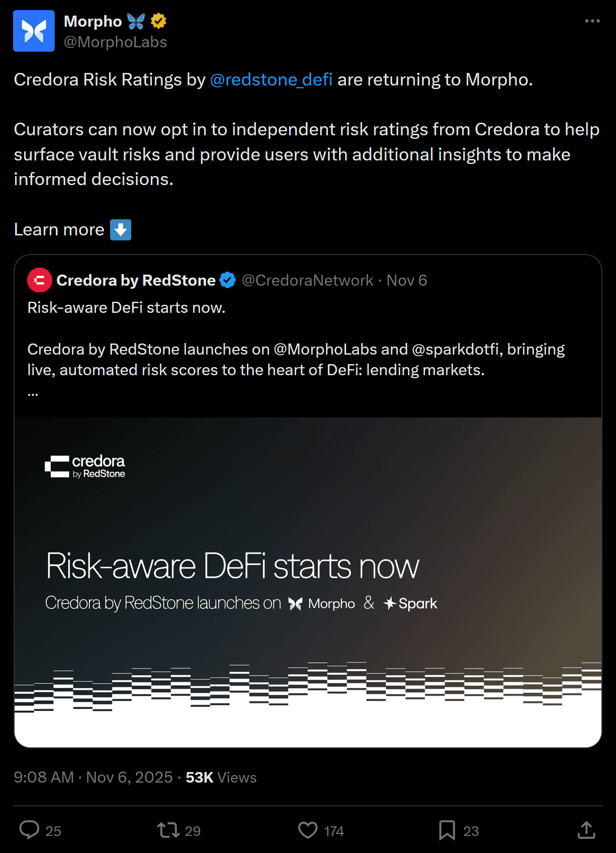
Task: Click the Credora by RedStone avatar
Action: coord(40,280)
